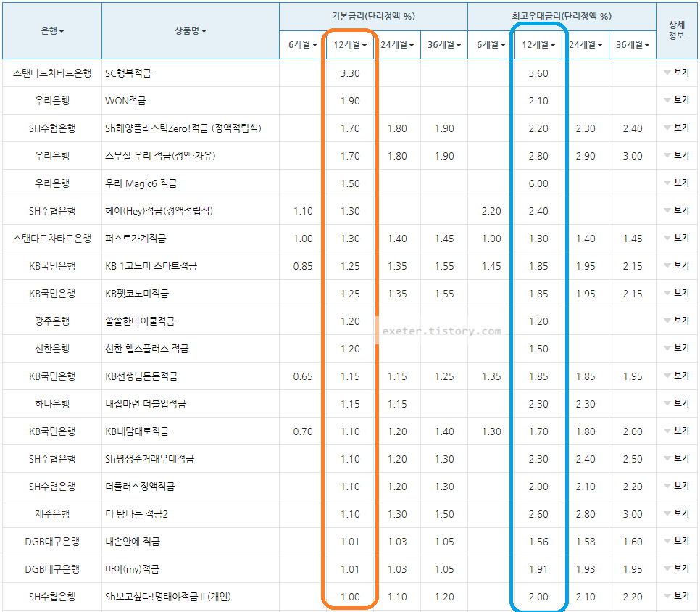
Task: Click the 0.70 six-month base rate
Action: point(303,431)
